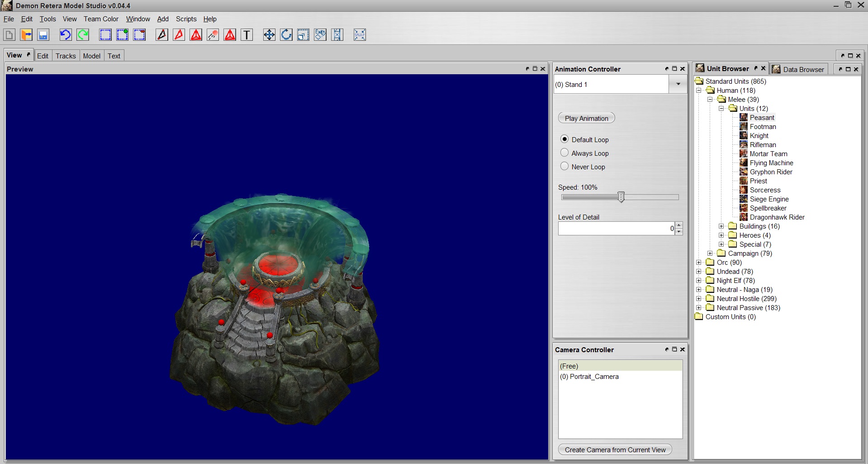Click the Speed slider handle
The height and width of the screenshot is (464, 868).
(621, 197)
